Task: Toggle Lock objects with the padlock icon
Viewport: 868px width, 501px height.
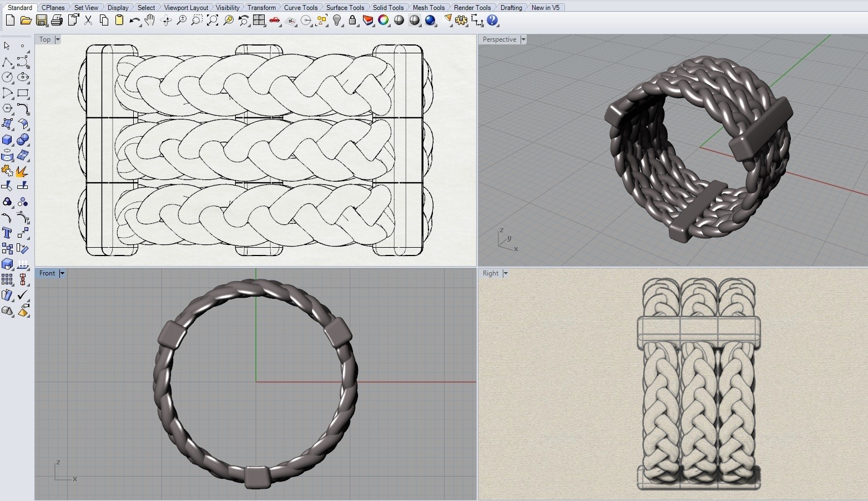Action: (x=352, y=21)
